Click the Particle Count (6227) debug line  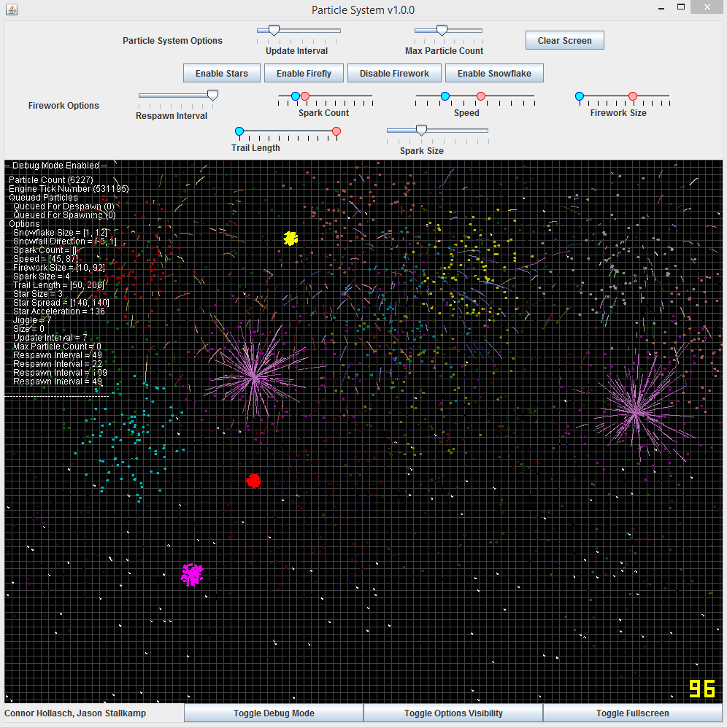click(x=51, y=179)
